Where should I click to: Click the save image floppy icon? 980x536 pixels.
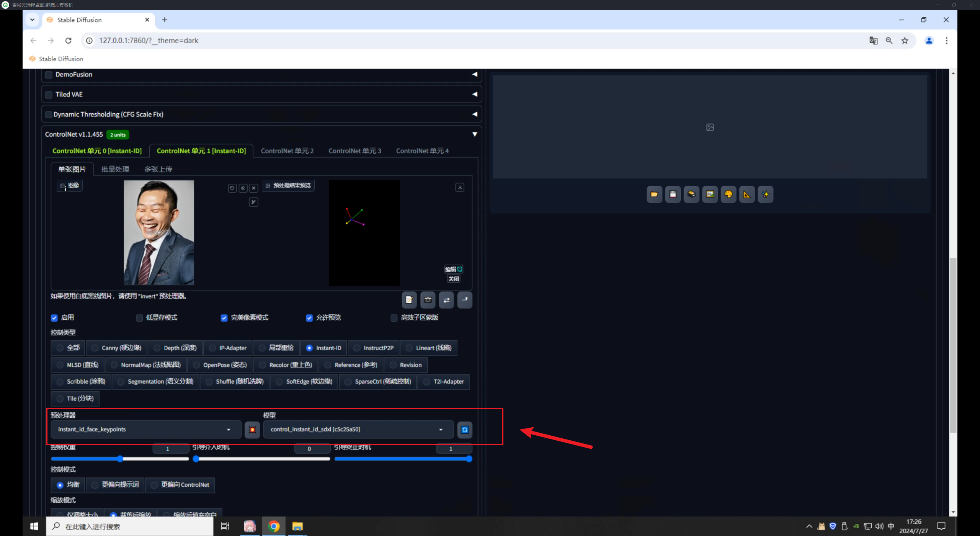tap(673, 194)
